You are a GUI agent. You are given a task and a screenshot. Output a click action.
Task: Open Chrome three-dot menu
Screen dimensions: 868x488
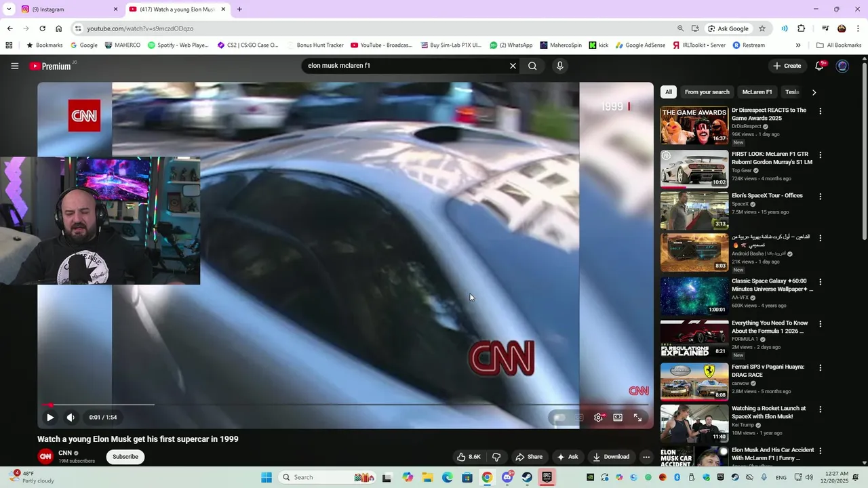(x=858, y=28)
